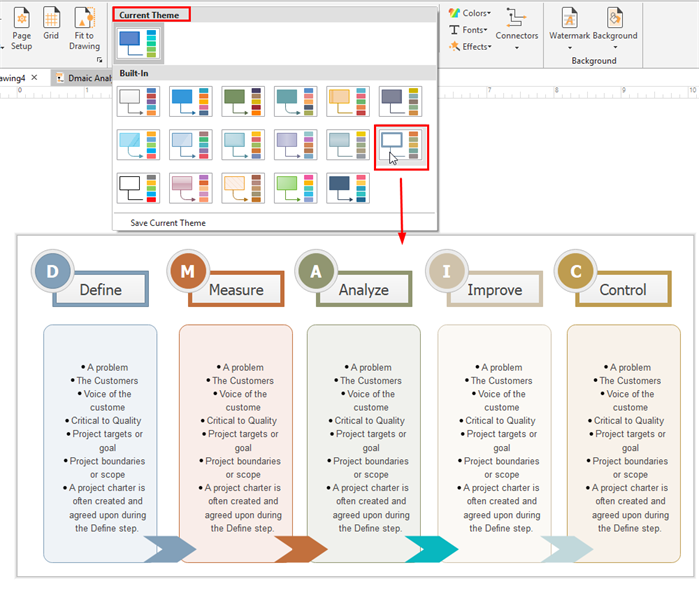Open the Watermark dropdown
Image resolution: width=699 pixels, height=600 pixels.
tap(569, 29)
